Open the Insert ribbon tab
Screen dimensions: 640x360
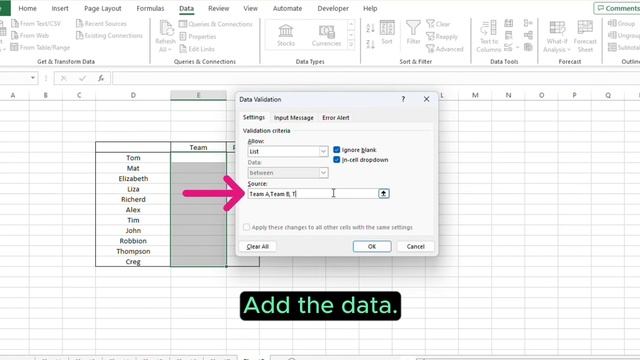tap(60, 8)
